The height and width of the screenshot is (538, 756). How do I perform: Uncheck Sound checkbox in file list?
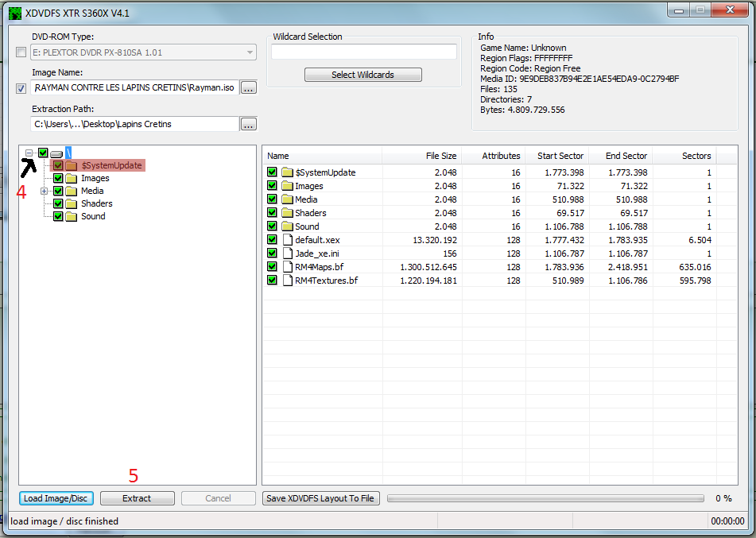coord(272,226)
